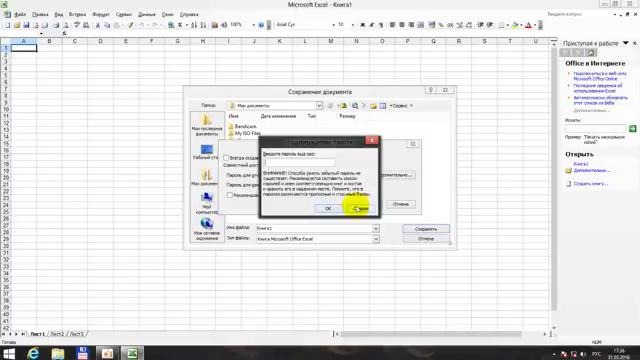Open the Вид menu
This screenshot has height=360, width=640.
click(x=59, y=14)
